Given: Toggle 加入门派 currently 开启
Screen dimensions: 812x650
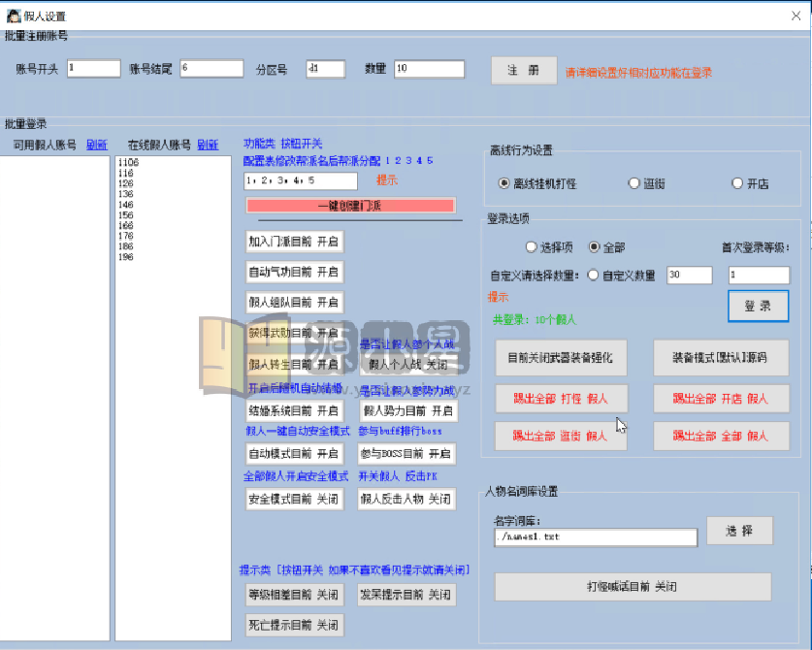Looking at the screenshot, I should tap(294, 242).
